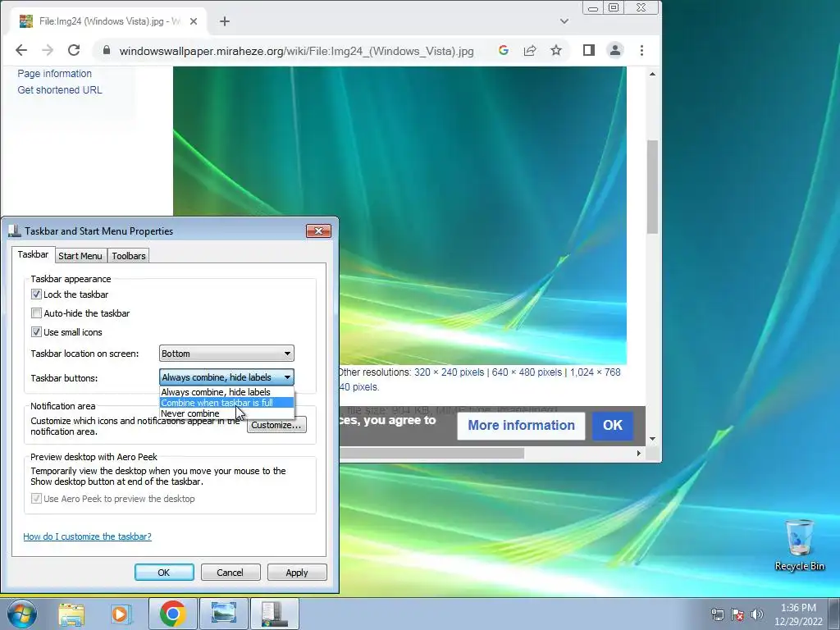Toggle Lock the taskbar checkbox
This screenshot has width=840, height=630.
click(x=36, y=294)
